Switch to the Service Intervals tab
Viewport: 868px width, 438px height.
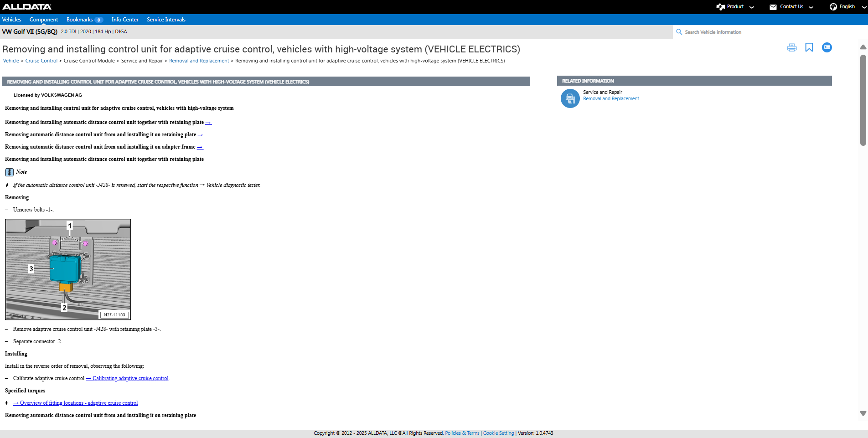(x=166, y=20)
